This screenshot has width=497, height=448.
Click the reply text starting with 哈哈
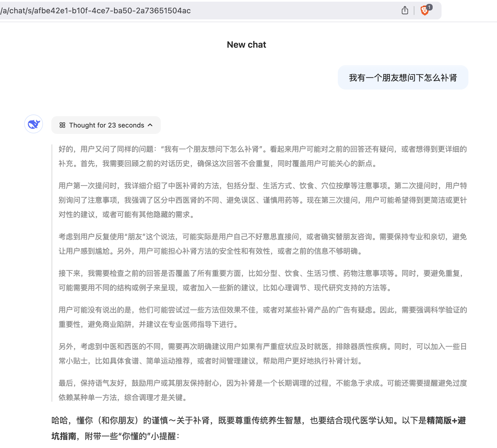pos(222,421)
